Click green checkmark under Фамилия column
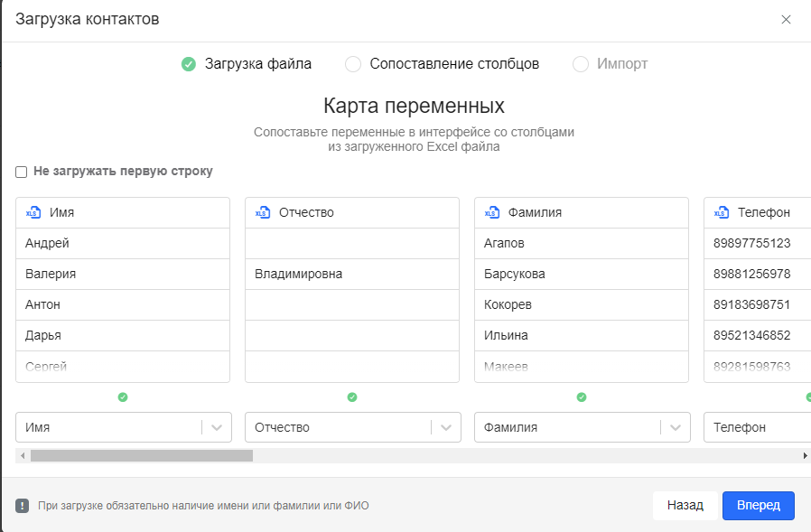This screenshot has height=532, width=811. point(582,397)
